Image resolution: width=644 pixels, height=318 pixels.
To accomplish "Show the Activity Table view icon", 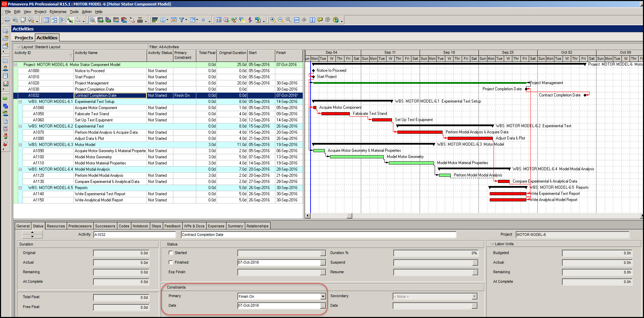I will (x=46, y=20).
